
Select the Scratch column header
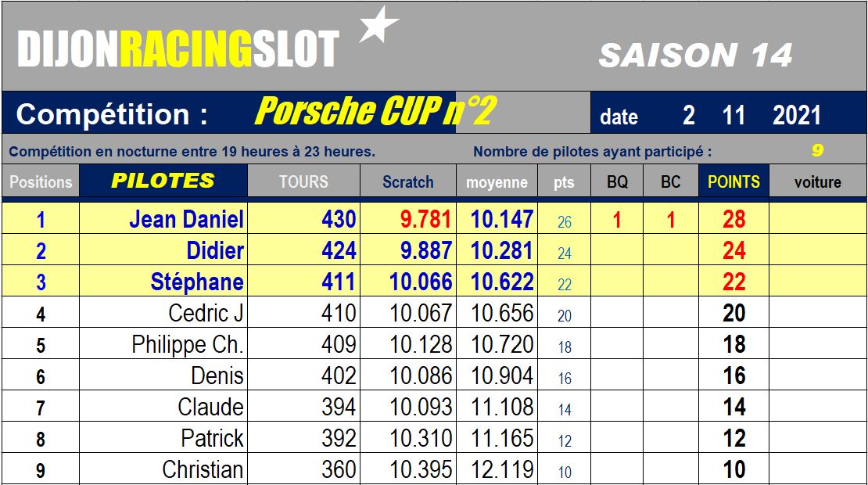(x=408, y=181)
